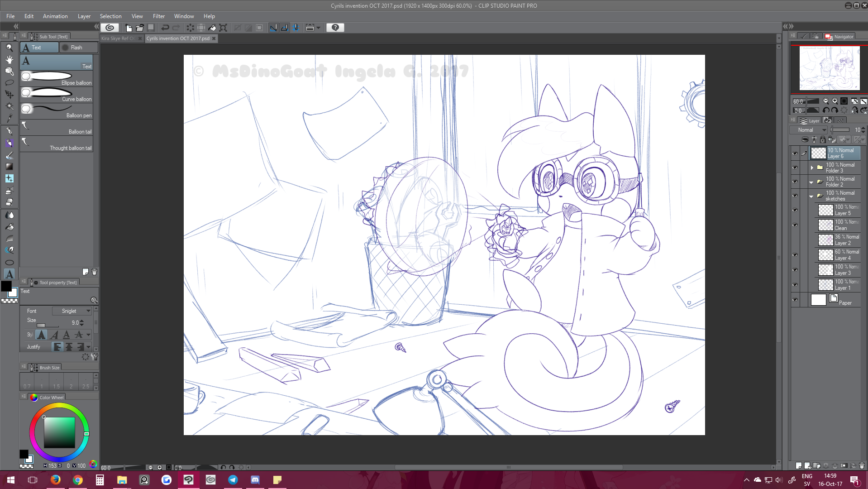Show hidden system tray icons
Image resolution: width=868 pixels, height=489 pixels.
pos(747,480)
